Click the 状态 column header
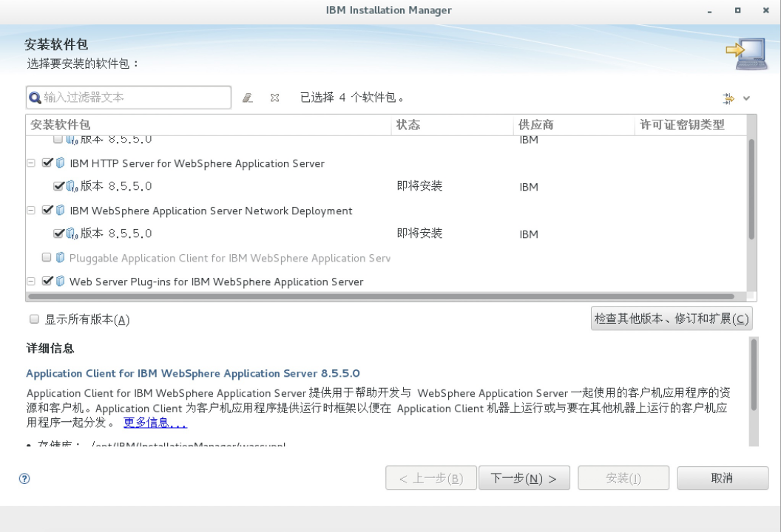This screenshot has height=532, width=781. click(x=408, y=125)
